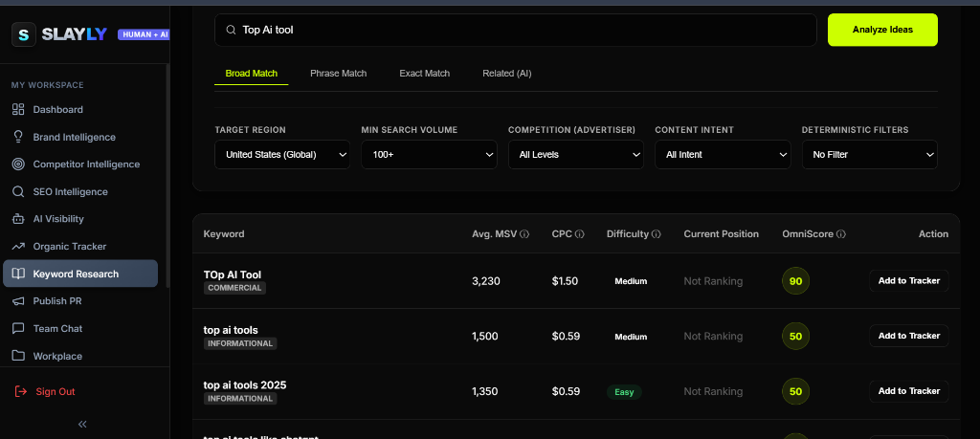Click the Dashboard grid icon

(x=19, y=109)
